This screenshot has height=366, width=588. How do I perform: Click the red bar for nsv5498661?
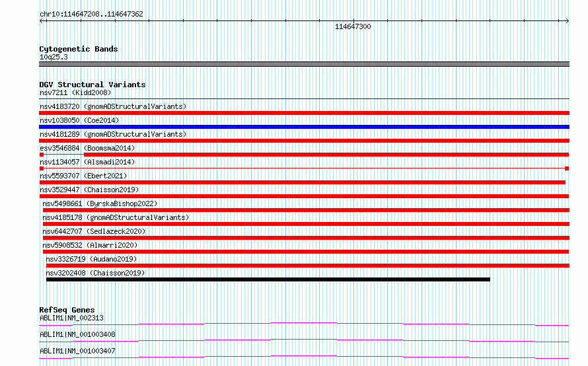point(306,210)
